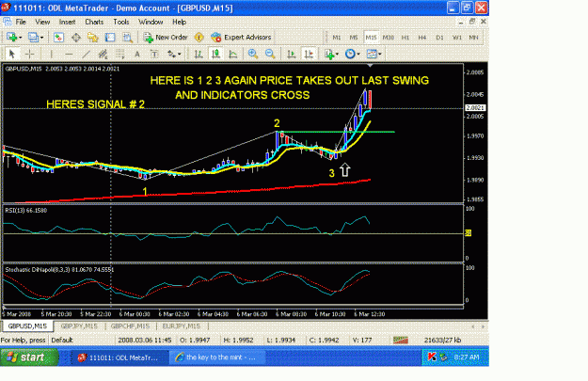
Task: Click chart tabs scroll left arrow
Action: pos(473,326)
